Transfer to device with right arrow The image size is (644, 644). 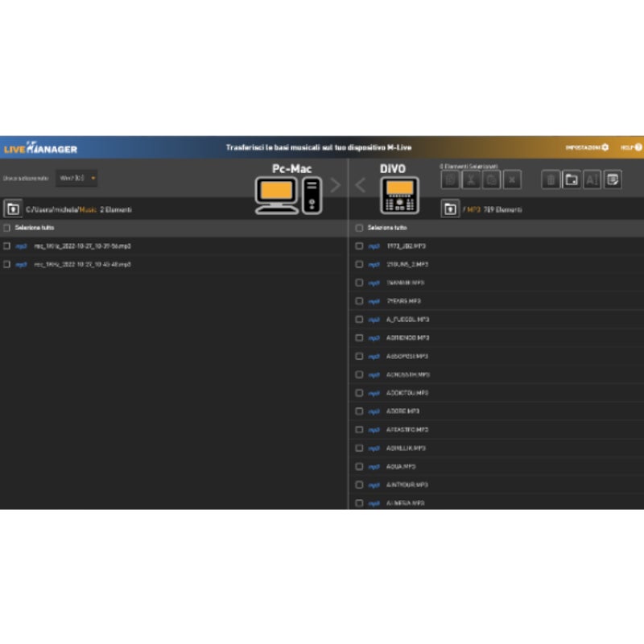tap(336, 185)
